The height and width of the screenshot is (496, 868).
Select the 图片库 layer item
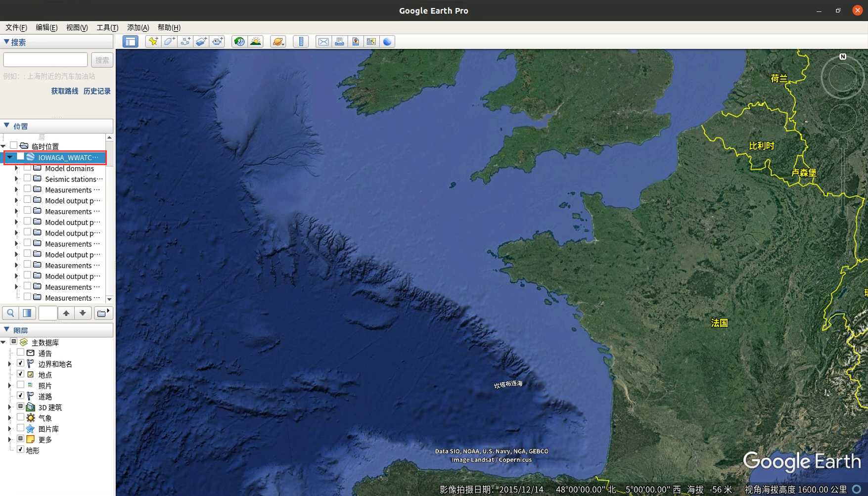[x=48, y=429]
